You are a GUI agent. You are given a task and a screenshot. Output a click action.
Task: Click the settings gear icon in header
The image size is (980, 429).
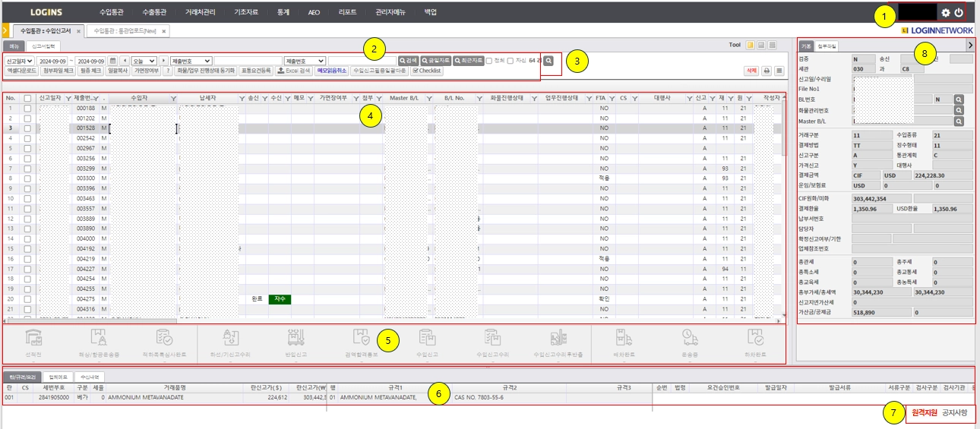tap(946, 13)
